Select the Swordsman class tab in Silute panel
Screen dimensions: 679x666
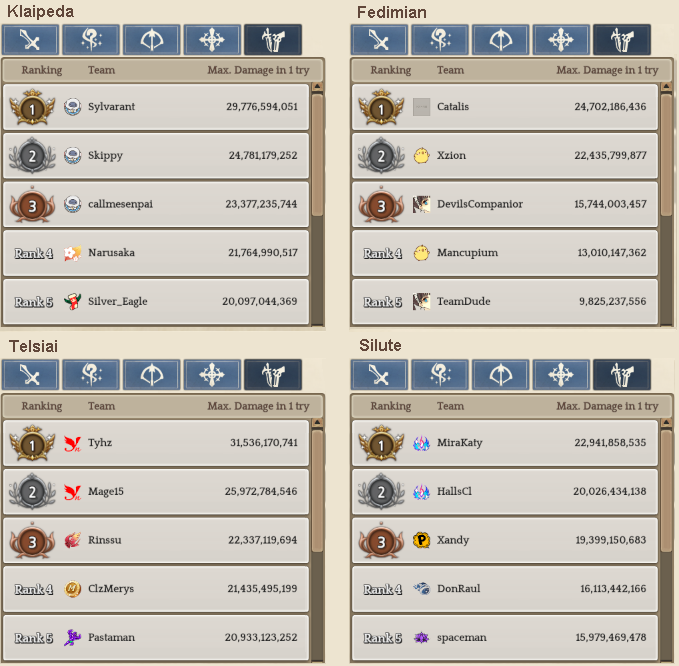pyautogui.click(x=379, y=375)
